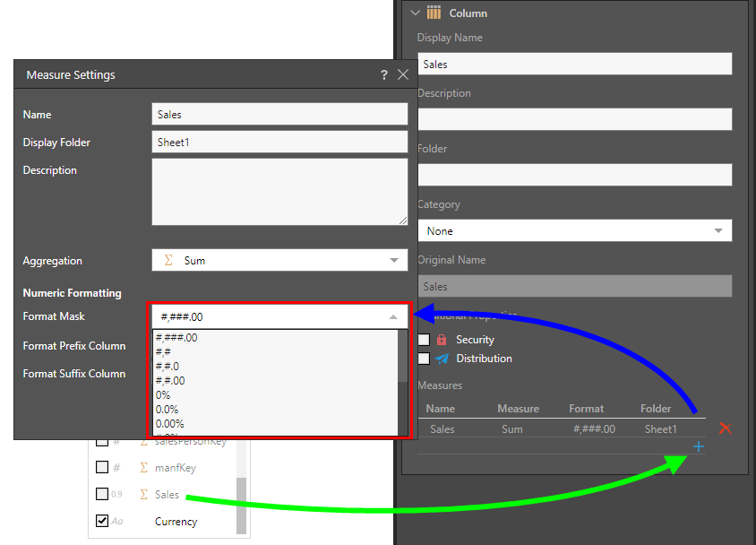
Task: Select the 0.00% format mask option
Action: tap(170, 424)
